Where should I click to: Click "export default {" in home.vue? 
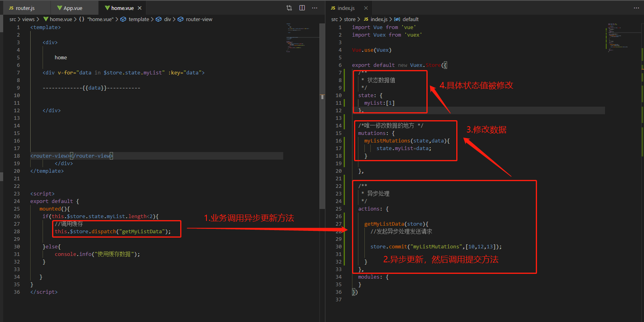point(54,201)
